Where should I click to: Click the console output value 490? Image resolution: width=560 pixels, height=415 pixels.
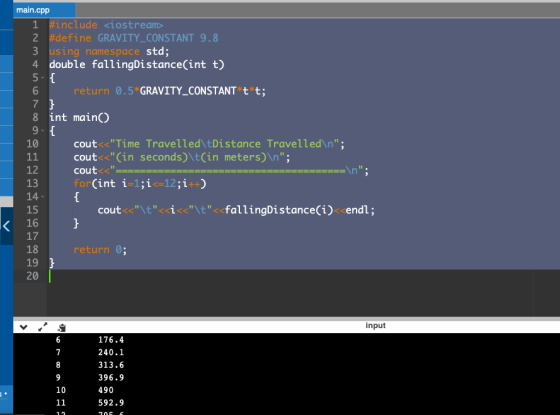(106, 390)
